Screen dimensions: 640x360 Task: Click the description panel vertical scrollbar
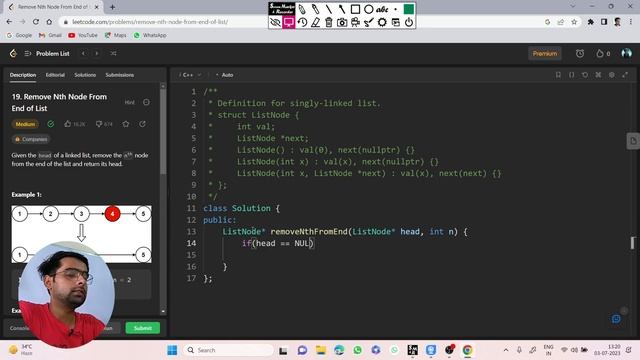click(x=163, y=131)
